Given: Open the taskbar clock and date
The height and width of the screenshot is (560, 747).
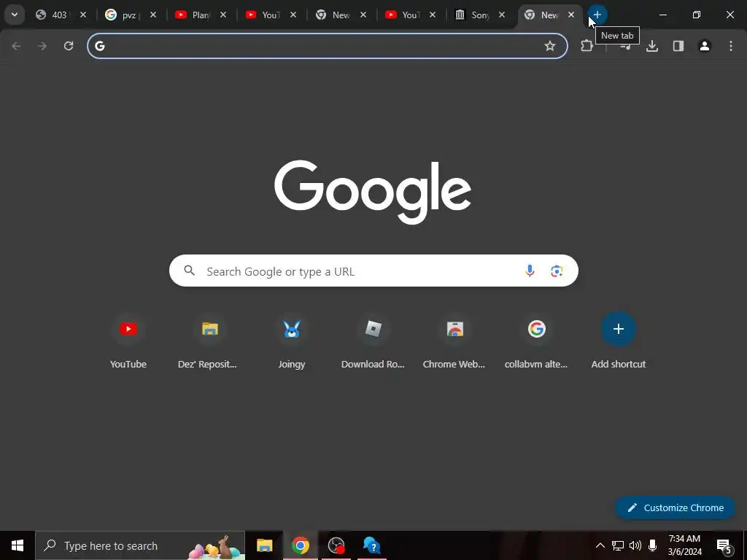Looking at the screenshot, I should click(x=684, y=545).
